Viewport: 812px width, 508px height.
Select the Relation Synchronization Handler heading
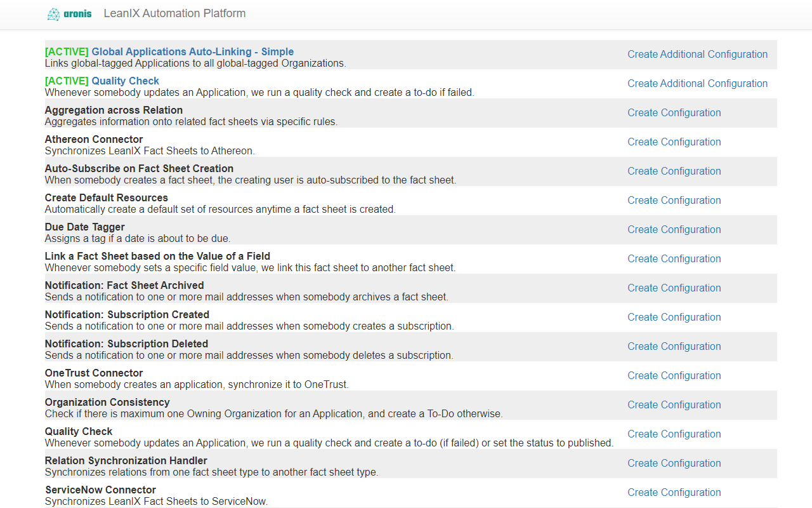[x=126, y=461]
